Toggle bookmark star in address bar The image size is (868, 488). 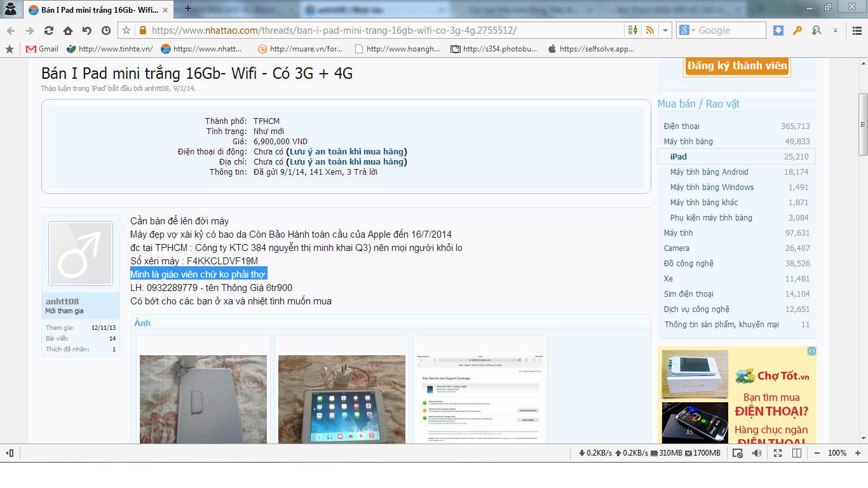(x=126, y=30)
